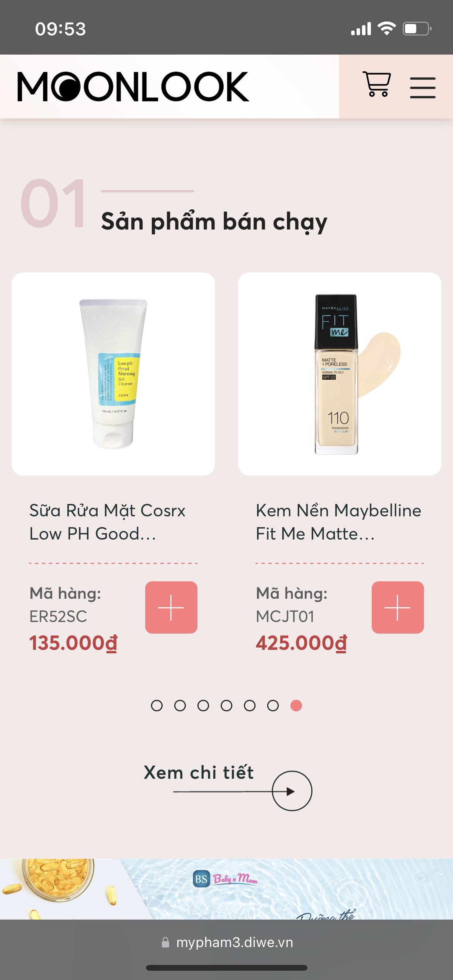Tap the golden capsules banner image
The height and width of the screenshot is (980, 453).
[58, 889]
